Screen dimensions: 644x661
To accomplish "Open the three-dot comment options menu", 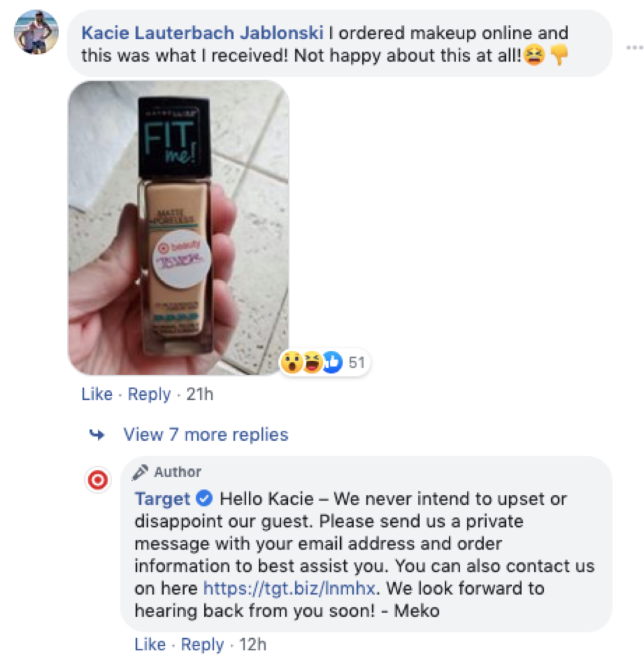I will [x=635, y=48].
